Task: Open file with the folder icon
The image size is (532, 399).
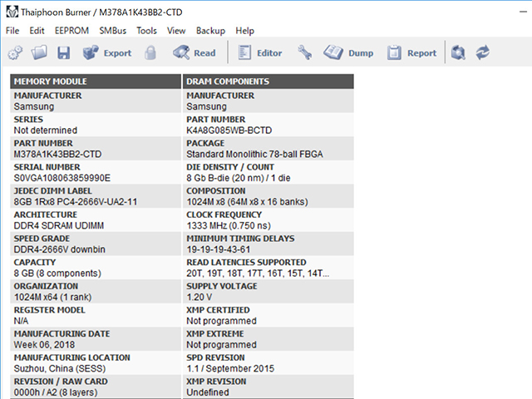Action: (x=39, y=53)
